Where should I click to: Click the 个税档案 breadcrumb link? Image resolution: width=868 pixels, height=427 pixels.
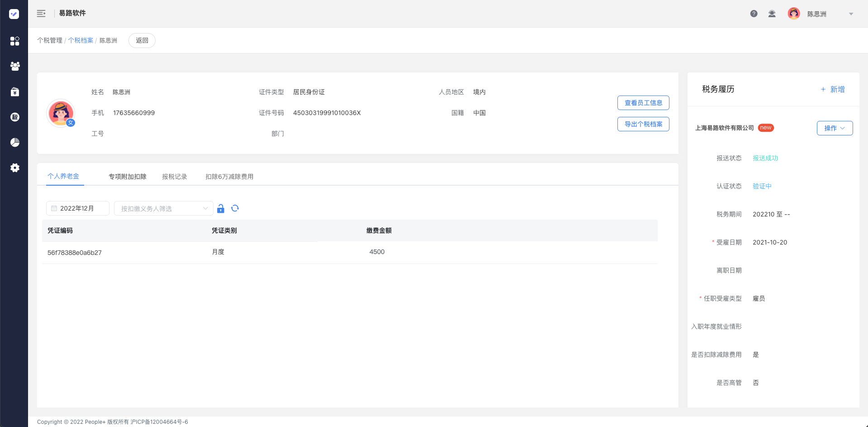(81, 40)
